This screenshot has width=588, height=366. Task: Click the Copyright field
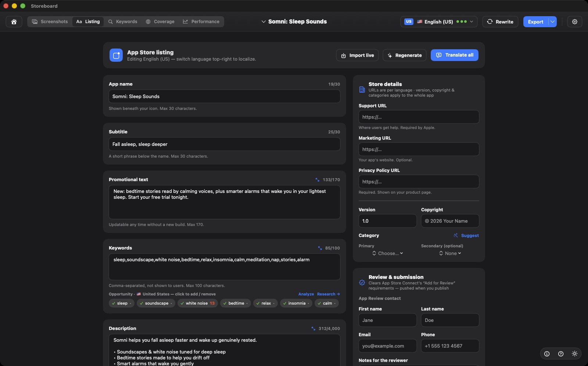[450, 221]
